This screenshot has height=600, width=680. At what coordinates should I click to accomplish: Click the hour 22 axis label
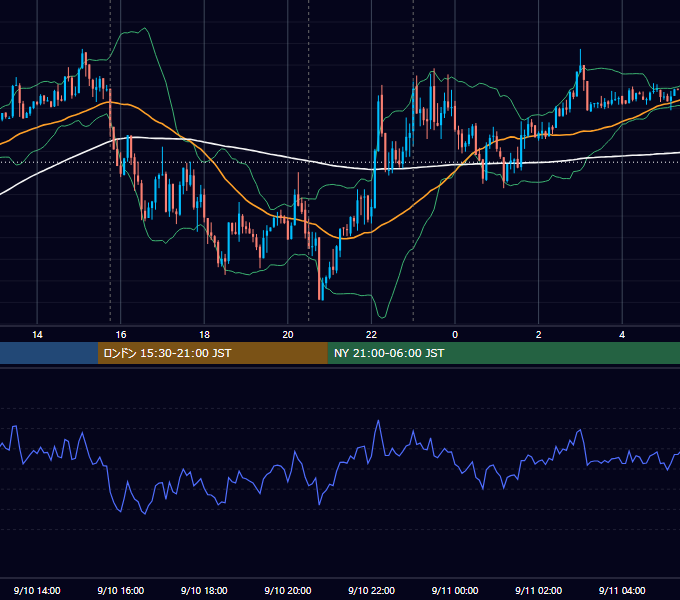pos(371,335)
